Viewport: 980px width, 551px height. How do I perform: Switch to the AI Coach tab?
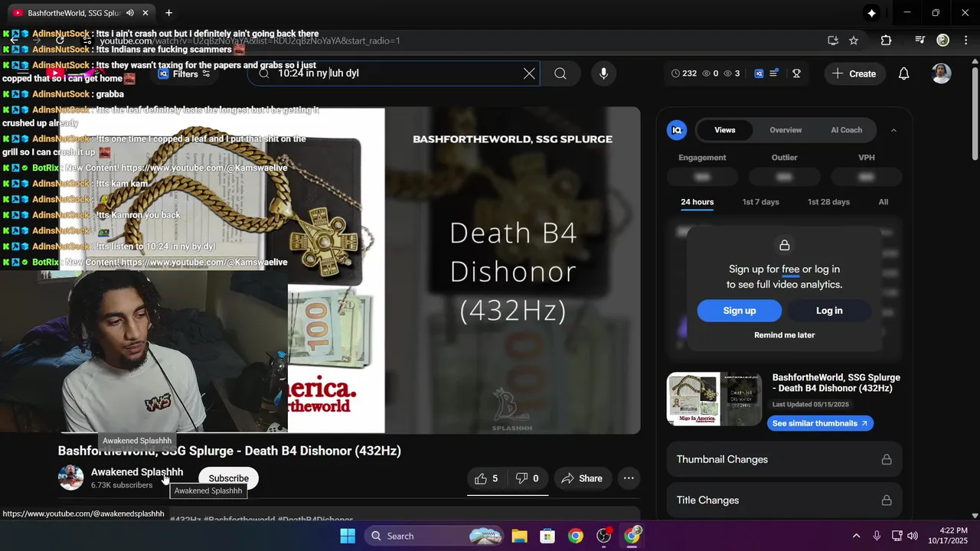847,130
